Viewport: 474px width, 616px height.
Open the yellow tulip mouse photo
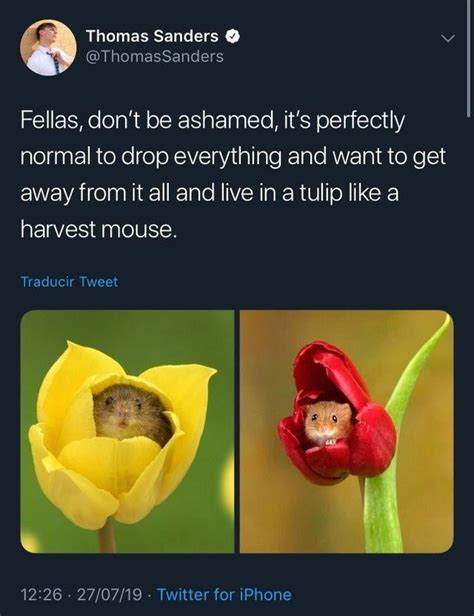127,431
